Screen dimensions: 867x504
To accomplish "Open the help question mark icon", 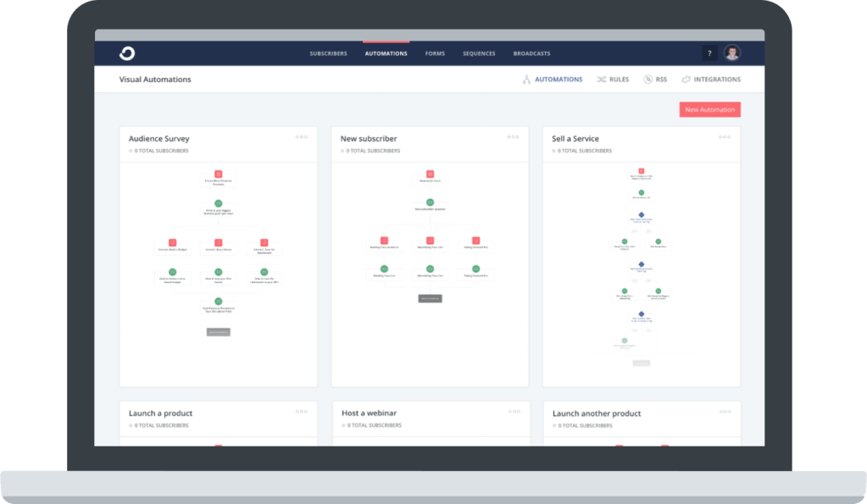I will tap(709, 53).
